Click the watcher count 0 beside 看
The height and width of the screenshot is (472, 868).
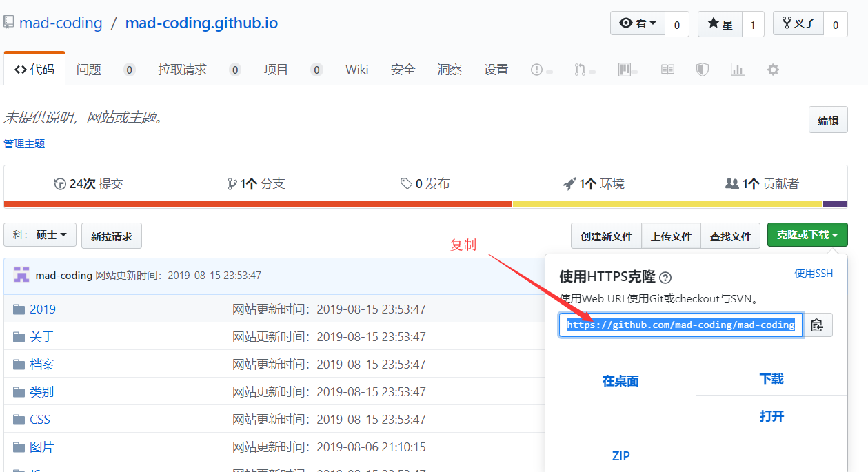coord(677,24)
